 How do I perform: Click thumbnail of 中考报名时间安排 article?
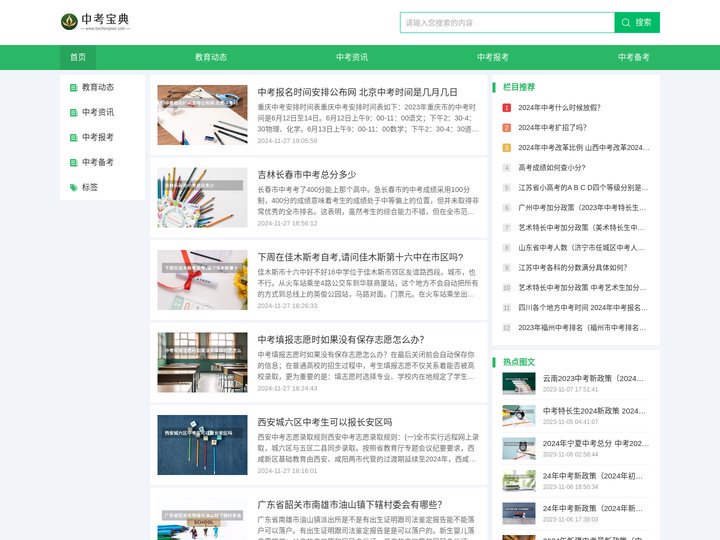pyautogui.click(x=202, y=115)
